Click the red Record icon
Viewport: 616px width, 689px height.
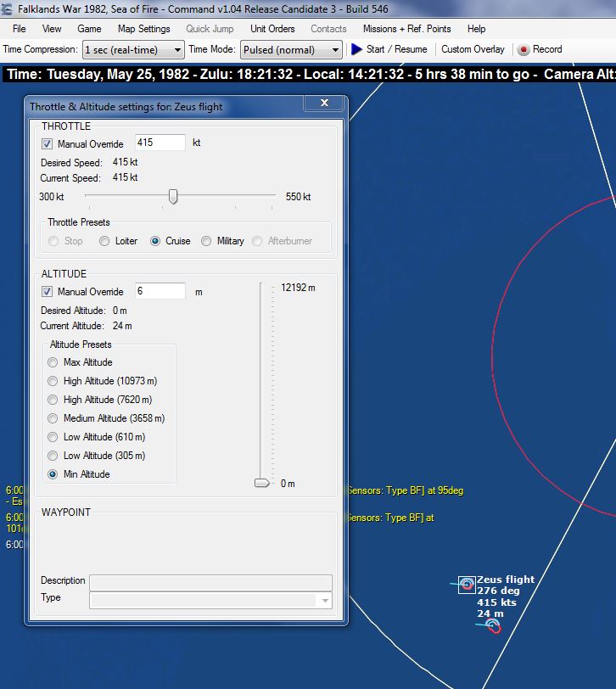(x=524, y=50)
